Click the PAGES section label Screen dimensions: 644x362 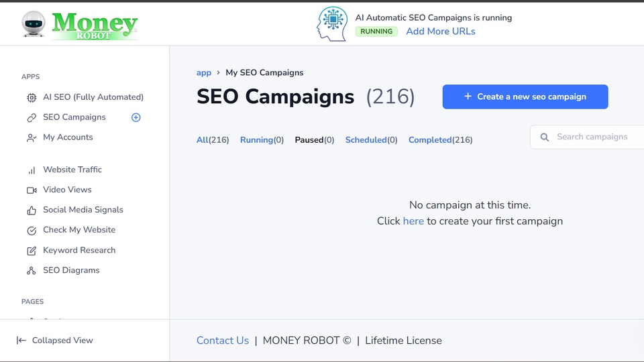(32, 302)
